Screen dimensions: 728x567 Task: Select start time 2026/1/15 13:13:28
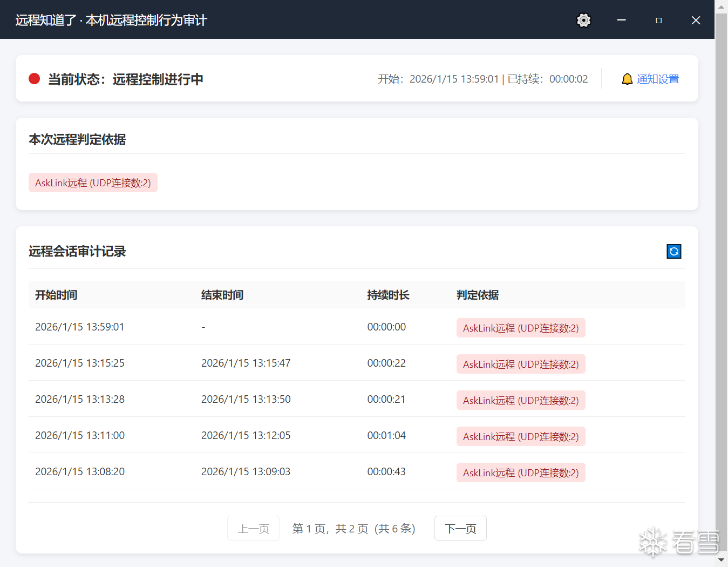point(80,399)
